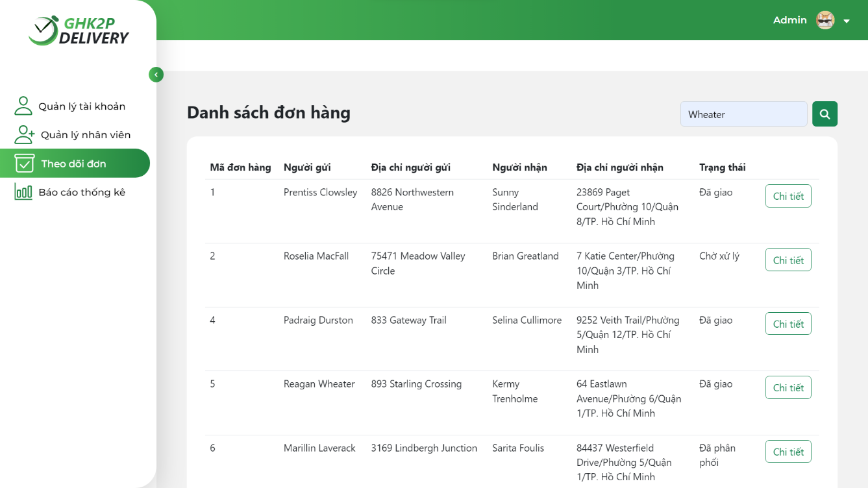Click the GHK2P Delivery logo
868x488 pixels.
(79, 30)
